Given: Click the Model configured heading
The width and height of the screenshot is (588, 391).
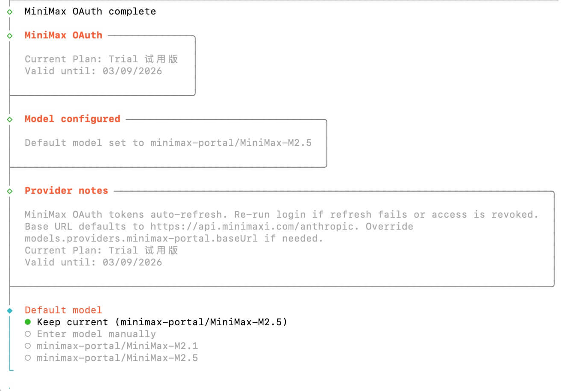Looking at the screenshot, I should (72, 119).
